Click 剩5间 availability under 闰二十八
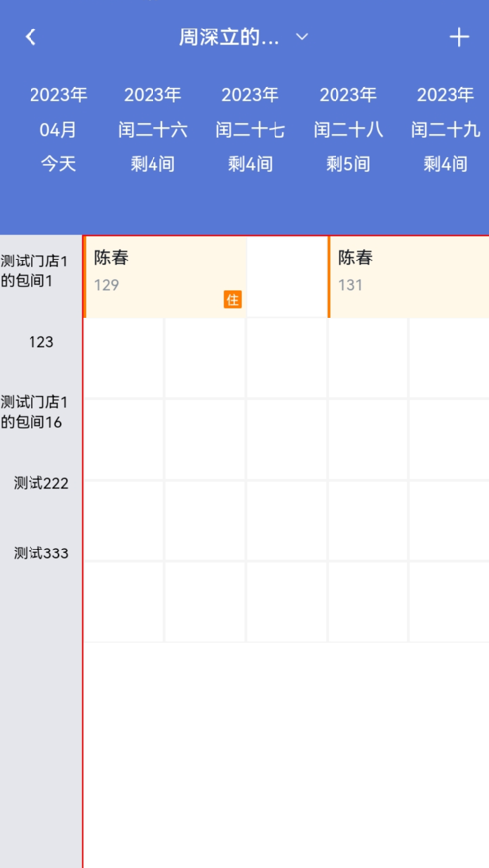The height and width of the screenshot is (868, 489). (x=347, y=164)
